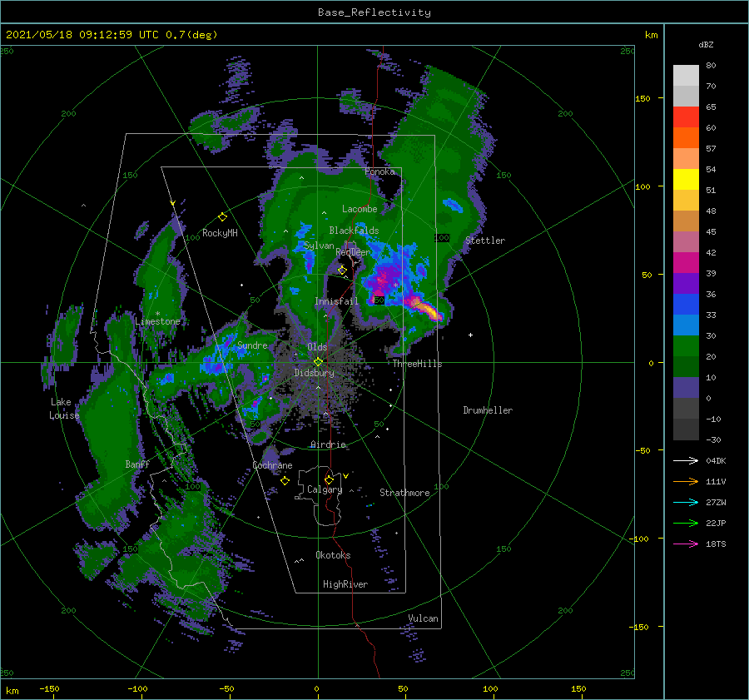
Task: Click the Vulcan city label
Action: pyautogui.click(x=423, y=618)
